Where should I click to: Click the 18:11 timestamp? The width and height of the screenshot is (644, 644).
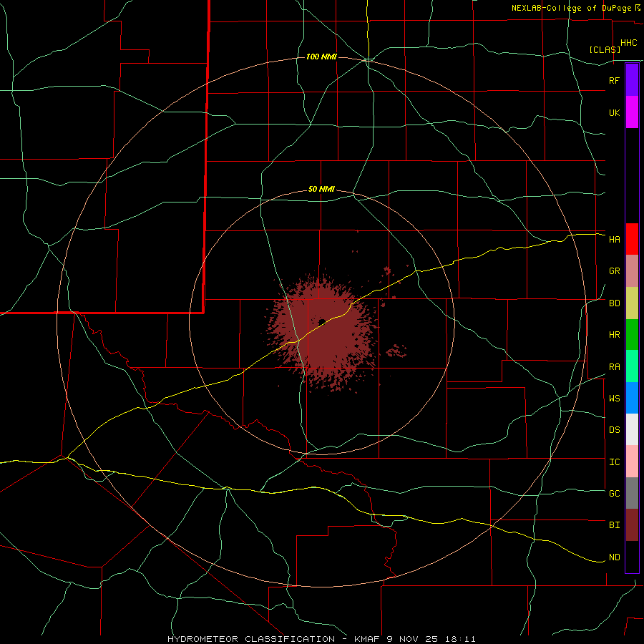[459, 639]
